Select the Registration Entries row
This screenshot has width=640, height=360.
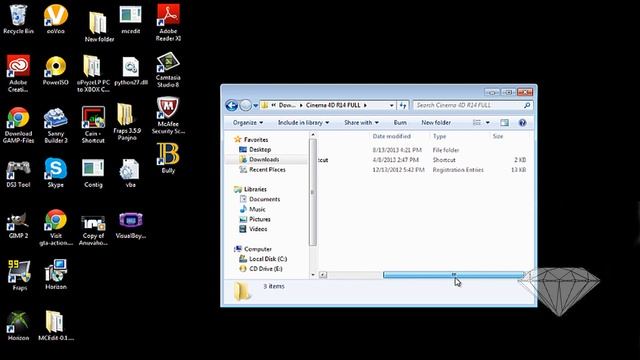point(423,170)
